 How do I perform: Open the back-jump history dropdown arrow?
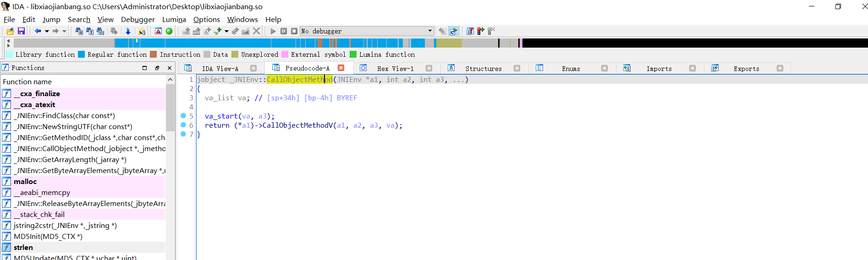47,31
